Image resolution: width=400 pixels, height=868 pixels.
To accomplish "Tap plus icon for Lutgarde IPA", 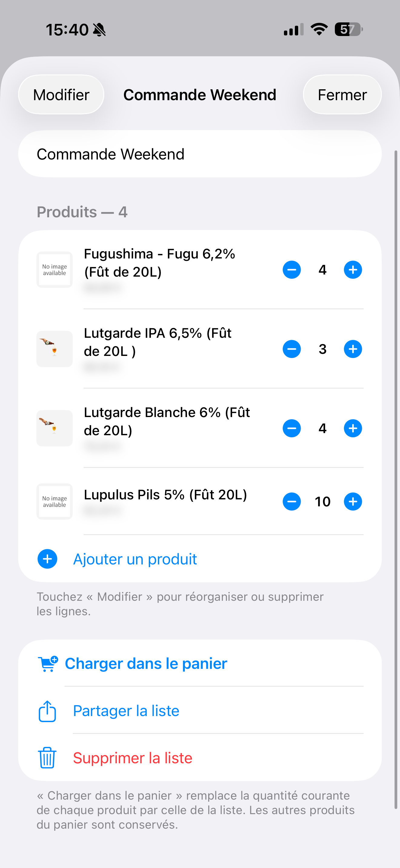I will 353,349.
